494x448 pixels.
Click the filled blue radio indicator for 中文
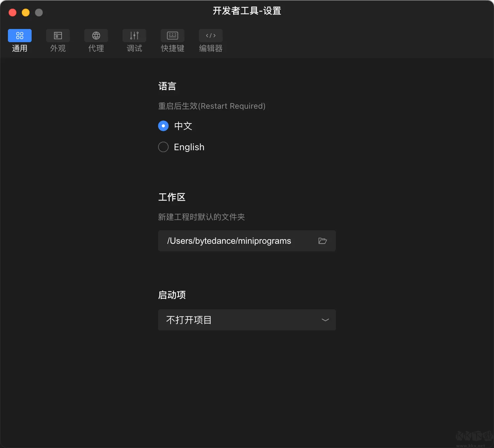(x=163, y=126)
